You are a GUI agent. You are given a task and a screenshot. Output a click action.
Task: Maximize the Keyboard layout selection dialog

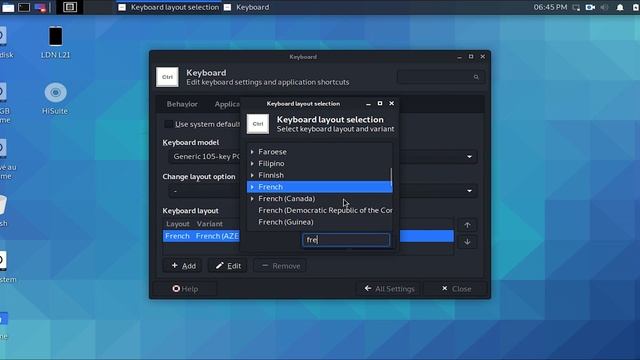tap(380, 103)
